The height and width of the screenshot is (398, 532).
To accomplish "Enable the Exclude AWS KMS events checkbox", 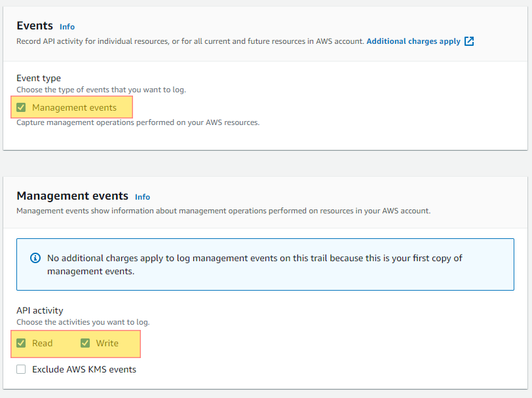I will [21, 369].
